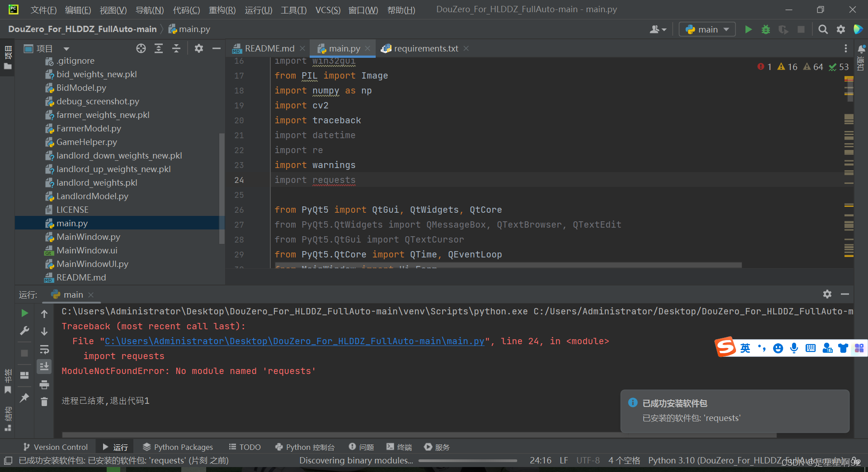Open the main run configuration dropdown
Viewport: 868px width, 472px height.
707,29
